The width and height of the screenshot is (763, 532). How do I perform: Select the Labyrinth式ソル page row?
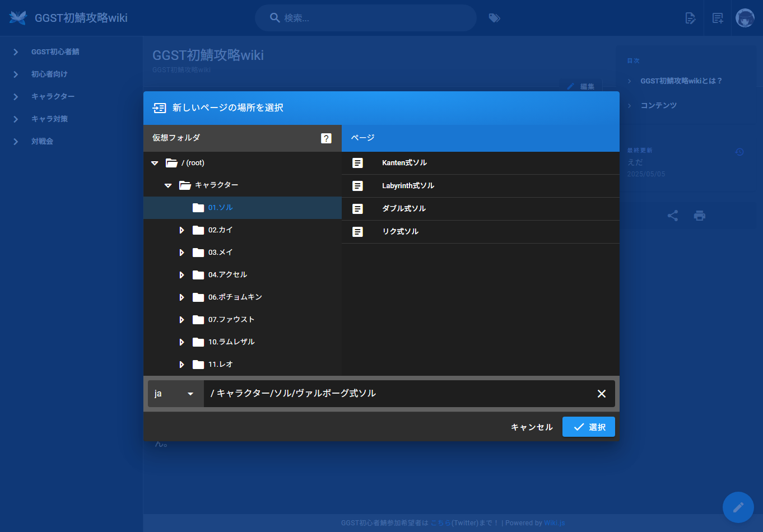tap(481, 186)
